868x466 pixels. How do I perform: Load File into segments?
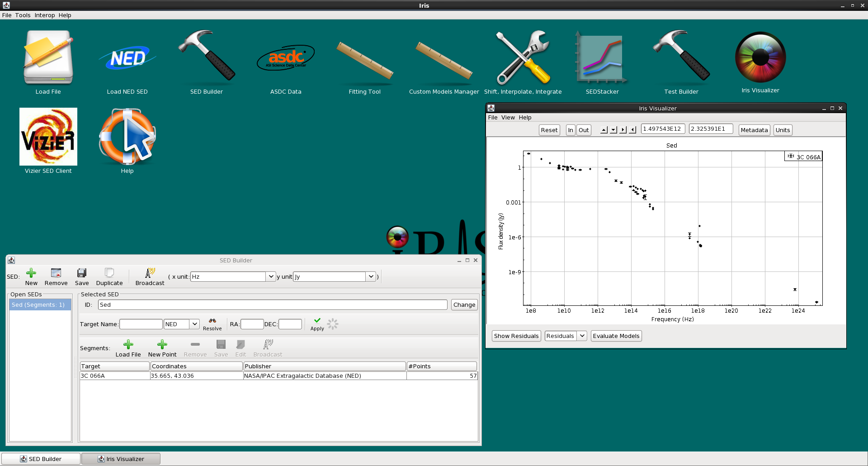128,348
